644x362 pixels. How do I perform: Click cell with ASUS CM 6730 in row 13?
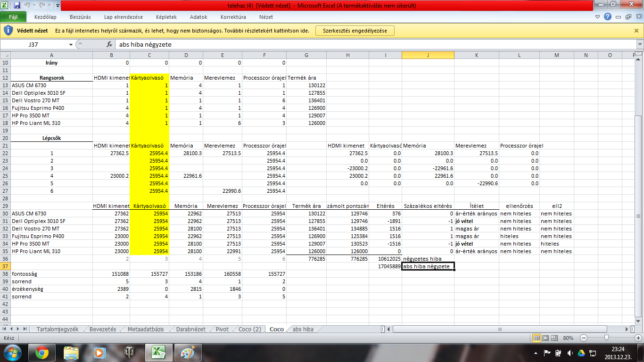[51, 85]
